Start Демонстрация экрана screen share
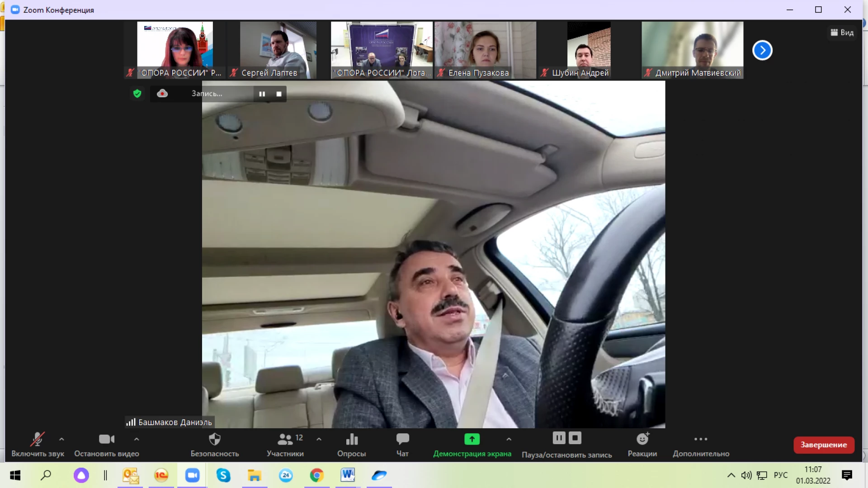The width and height of the screenshot is (868, 488). coord(472,445)
